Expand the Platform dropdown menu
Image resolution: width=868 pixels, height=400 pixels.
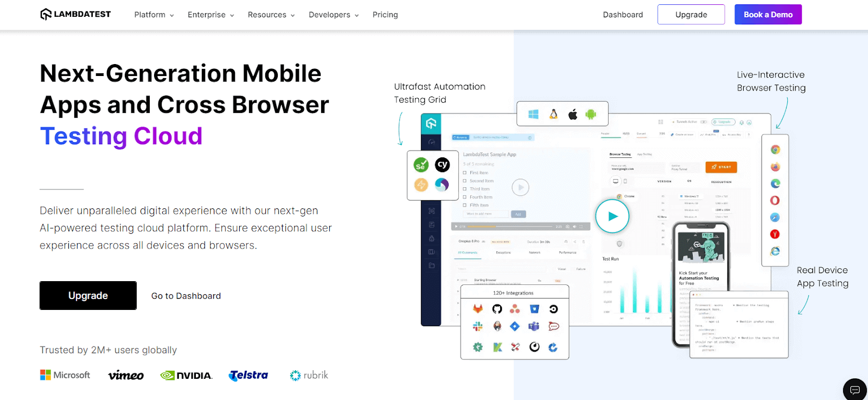point(154,15)
